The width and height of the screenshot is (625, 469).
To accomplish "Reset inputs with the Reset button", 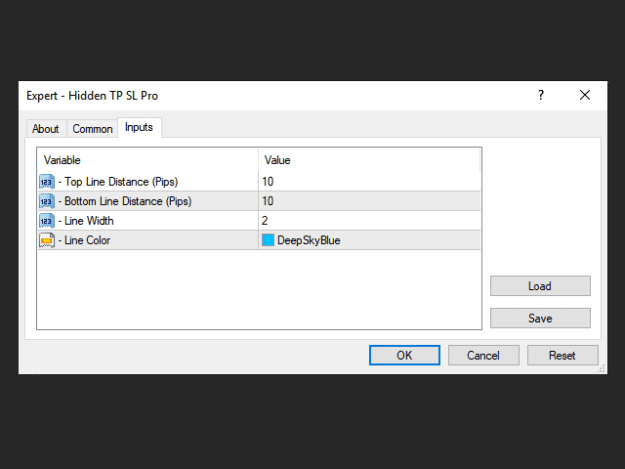I will coord(562,355).
